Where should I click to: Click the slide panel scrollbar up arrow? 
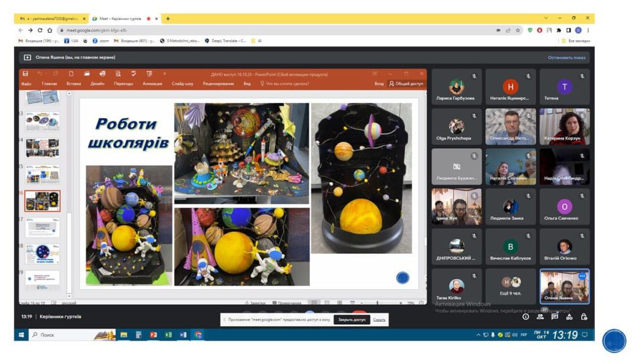click(x=69, y=94)
